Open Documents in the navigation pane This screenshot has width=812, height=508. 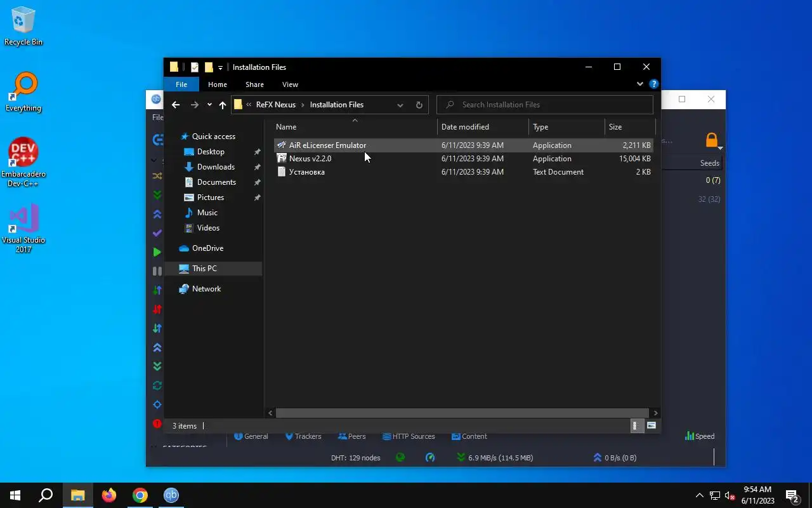(216, 182)
